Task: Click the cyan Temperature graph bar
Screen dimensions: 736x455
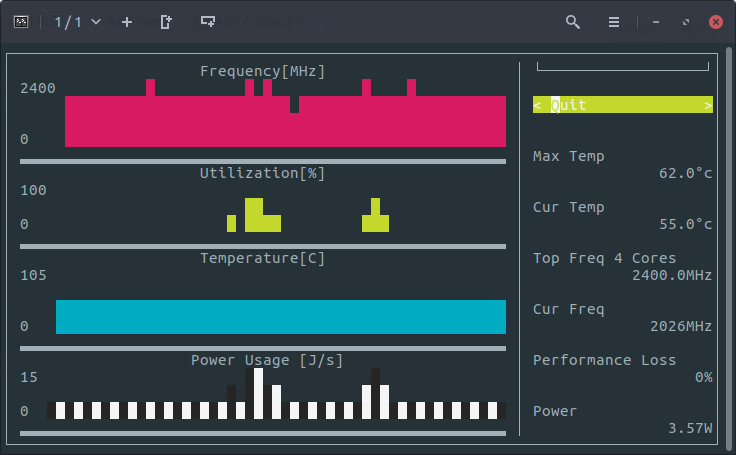Action: point(280,316)
